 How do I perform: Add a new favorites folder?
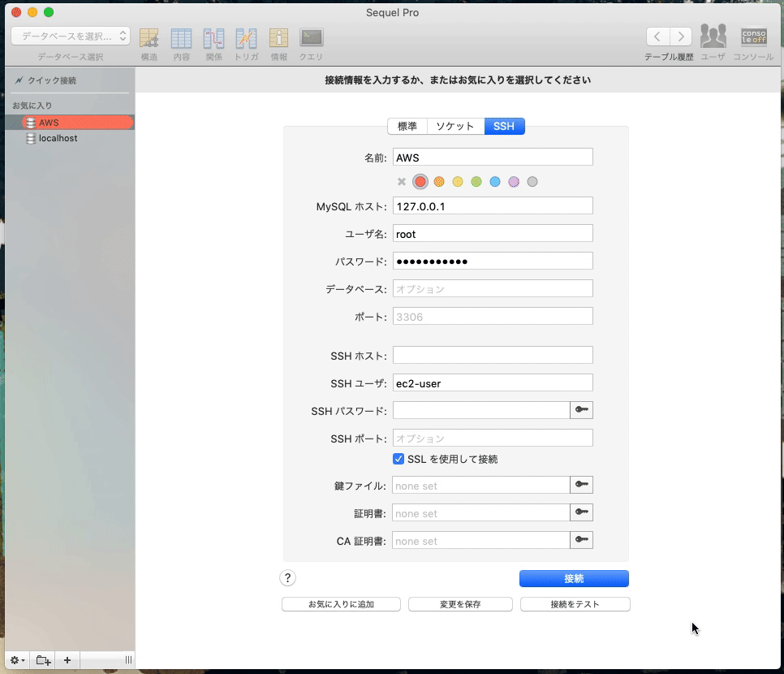[43, 660]
